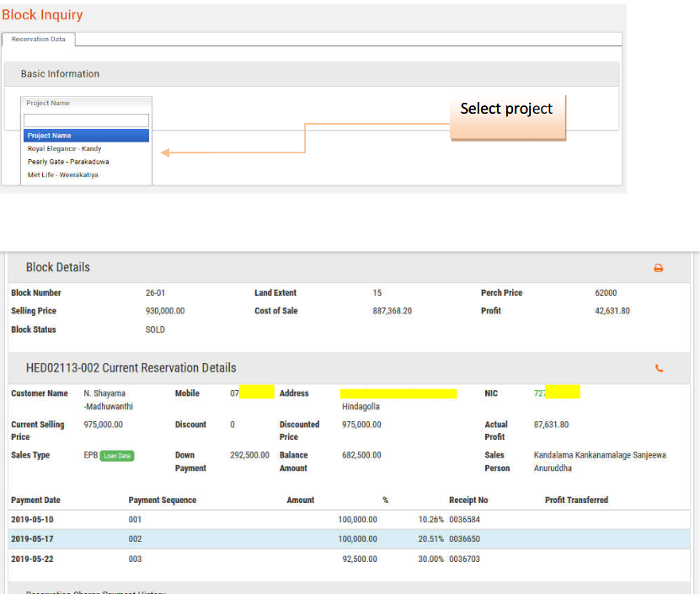
Task: Click the Payment Date column header
Action: 35,500
